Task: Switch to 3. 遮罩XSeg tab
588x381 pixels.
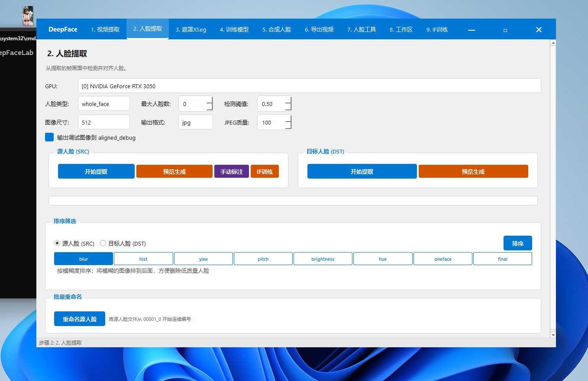Action: click(x=191, y=29)
